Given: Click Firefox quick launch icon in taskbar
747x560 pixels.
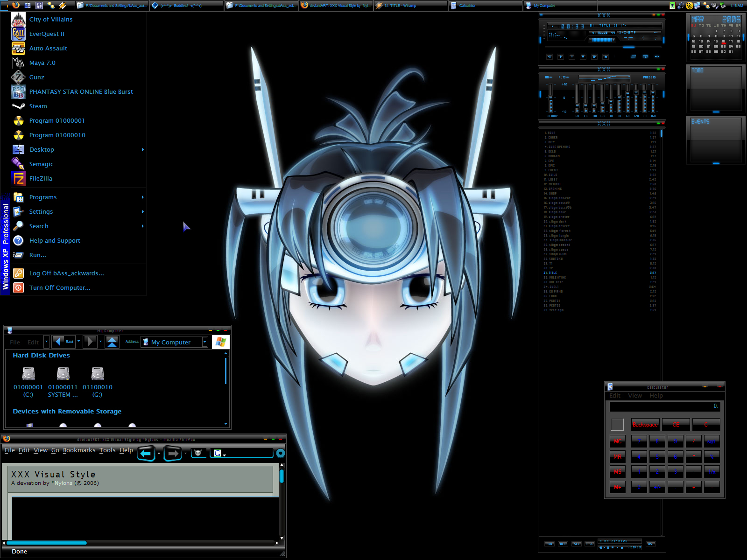Looking at the screenshot, I should 16,6.
